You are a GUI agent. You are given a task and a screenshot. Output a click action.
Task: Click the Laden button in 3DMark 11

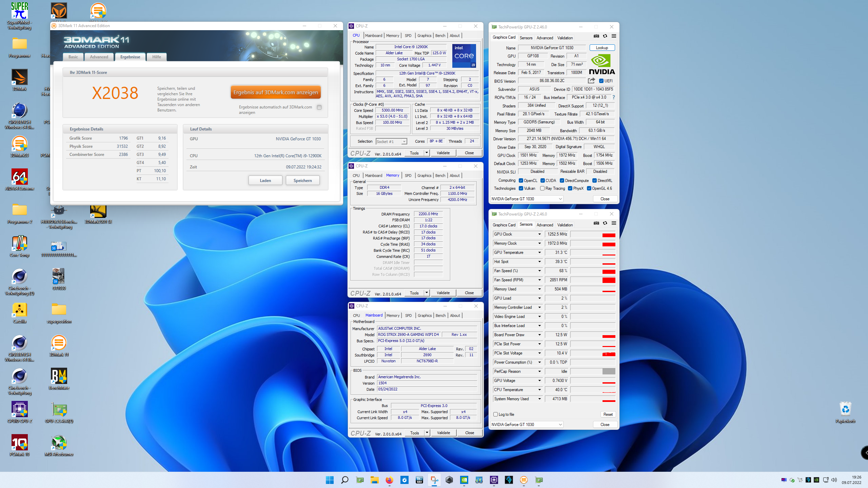(x=265, y=181)
